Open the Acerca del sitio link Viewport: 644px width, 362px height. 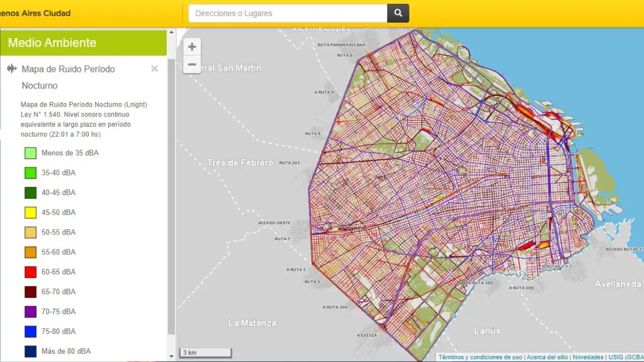pos(547,357)
